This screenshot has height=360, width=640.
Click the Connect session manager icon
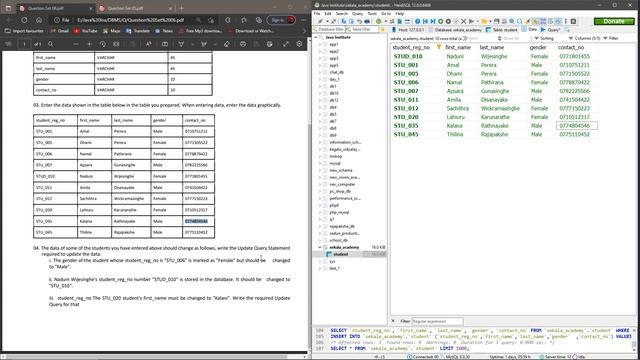click(320, 21)
